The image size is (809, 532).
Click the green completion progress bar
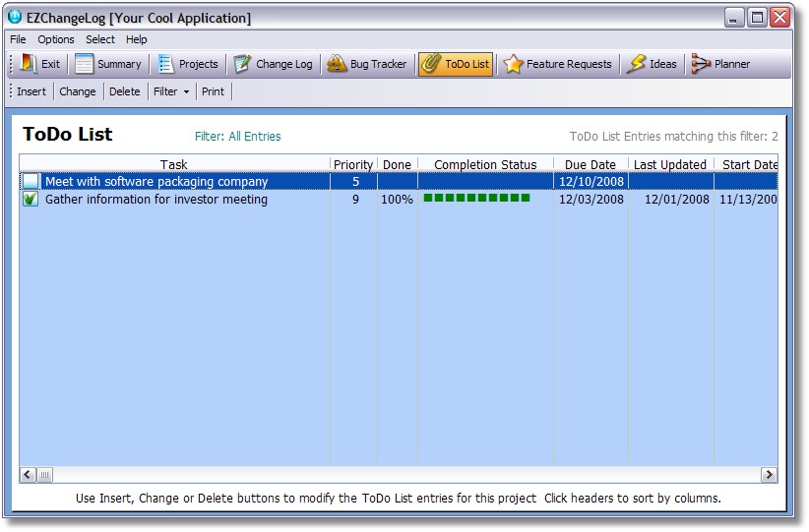476,198
